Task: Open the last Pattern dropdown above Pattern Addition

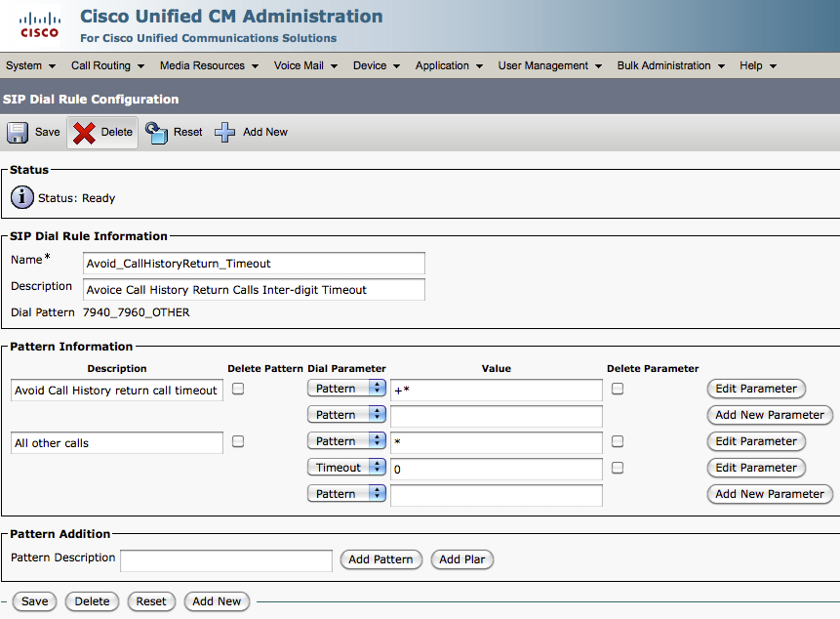Action: pos(346,494)
